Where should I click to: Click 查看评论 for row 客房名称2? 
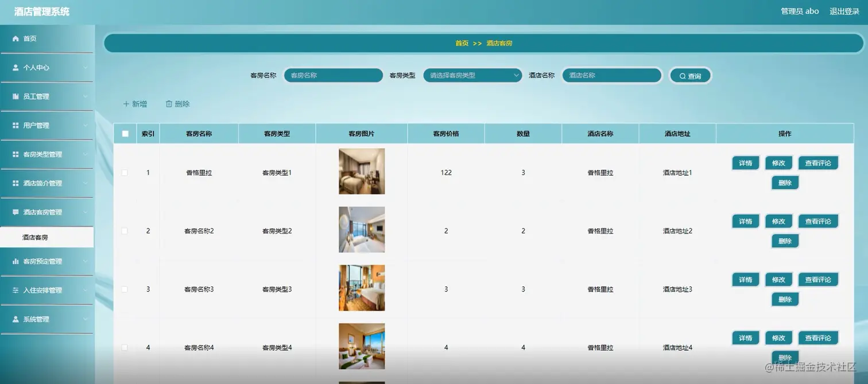[818, 222]
